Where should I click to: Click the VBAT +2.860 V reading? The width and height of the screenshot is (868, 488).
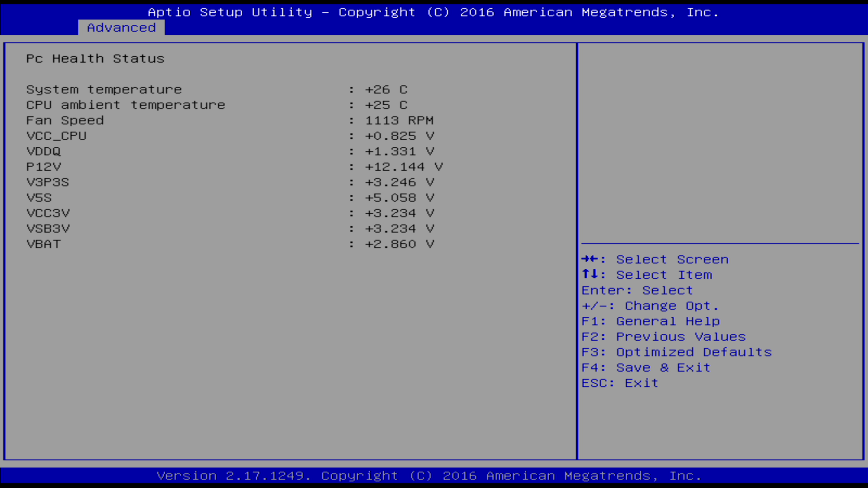click(x=399, y=244)
